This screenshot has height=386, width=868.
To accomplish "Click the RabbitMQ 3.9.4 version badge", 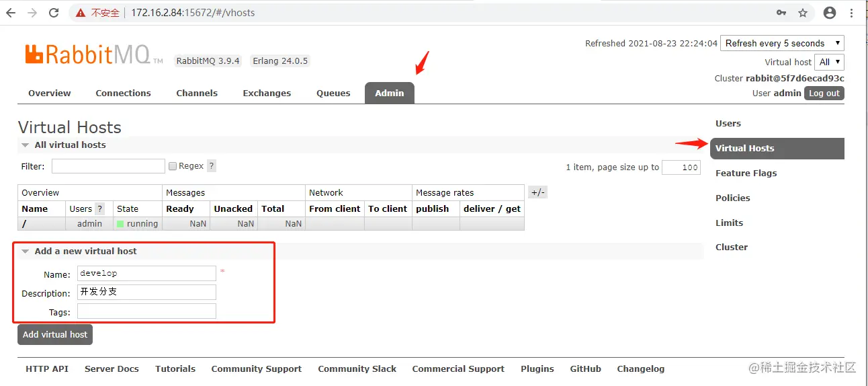I will click(208, 61).
